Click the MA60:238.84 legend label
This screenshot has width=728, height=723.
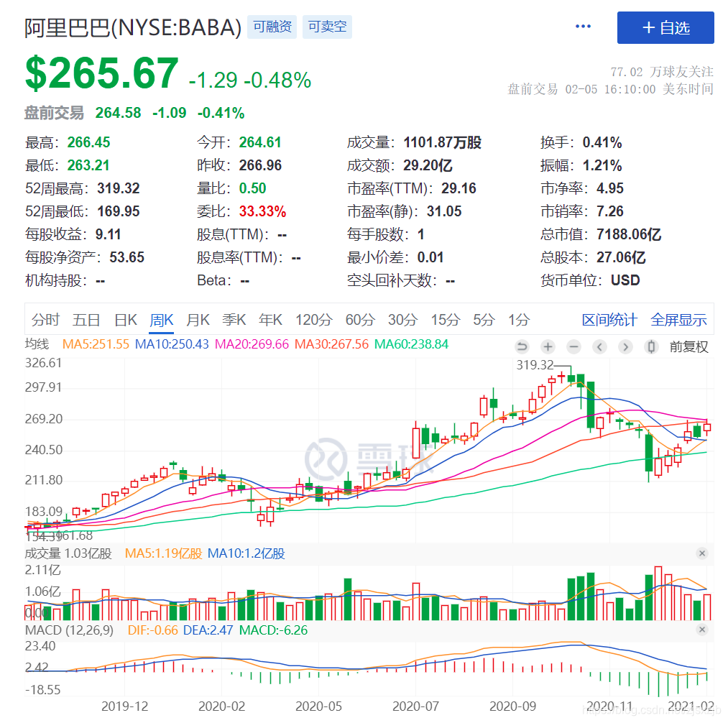411,344
